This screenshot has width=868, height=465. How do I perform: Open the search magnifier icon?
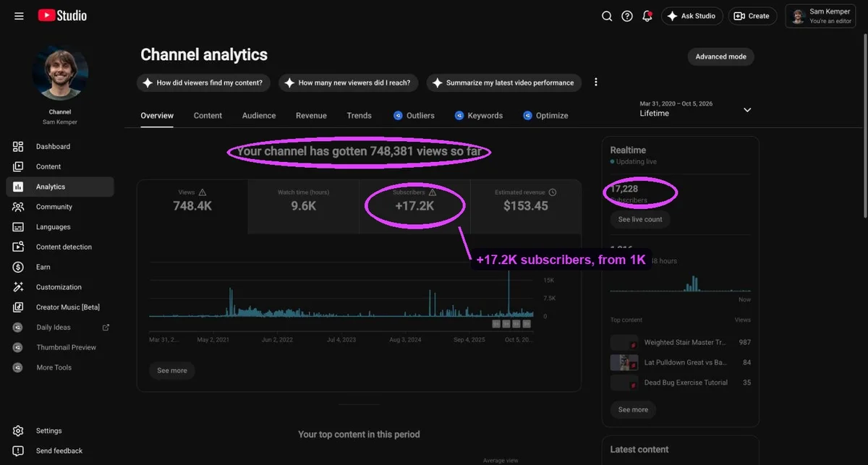point(607,16)
